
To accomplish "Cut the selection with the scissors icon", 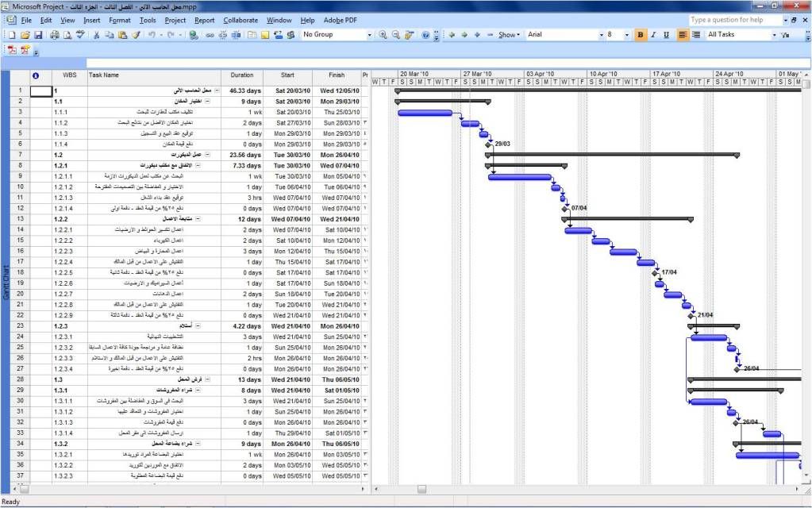I will pyautogui.click(x=96, y=35).
